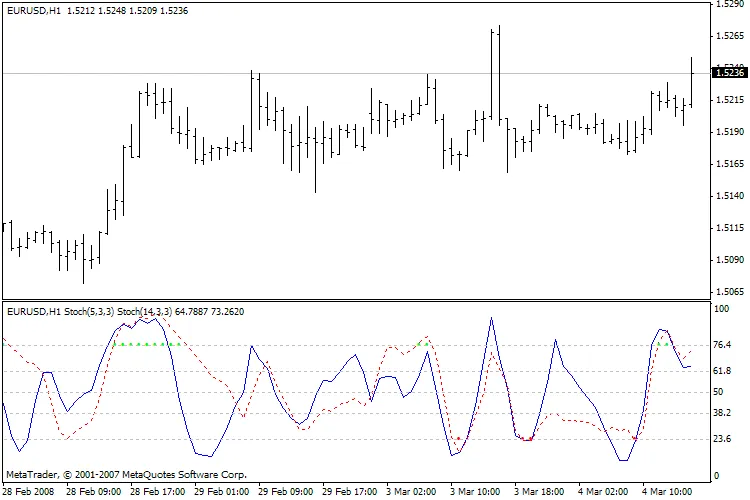Image resolution: width=750 pixels, height=500 pixels.
Task: Click the long green dotted line near 28 Feb 17:00
Action: (147, 344)
